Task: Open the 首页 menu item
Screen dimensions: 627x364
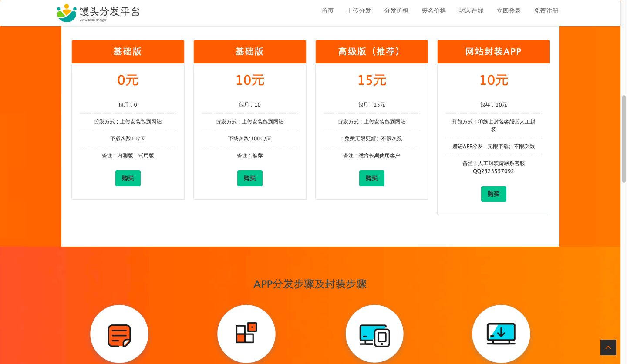Action: coord(327,11)
